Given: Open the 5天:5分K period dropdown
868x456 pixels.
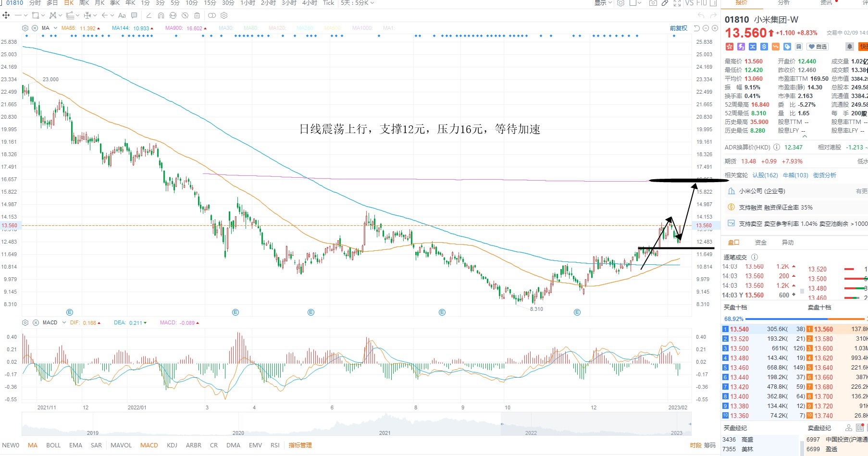Looking at the screenshot, I should click(x=357, y=3).
